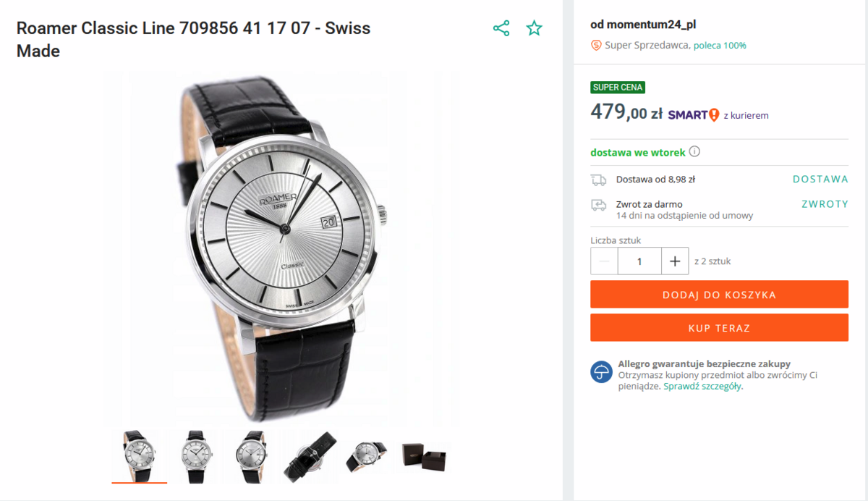Viewport: 868px width, 501px height.
Task: Click the main watch product image
Action: click(282, 246)
